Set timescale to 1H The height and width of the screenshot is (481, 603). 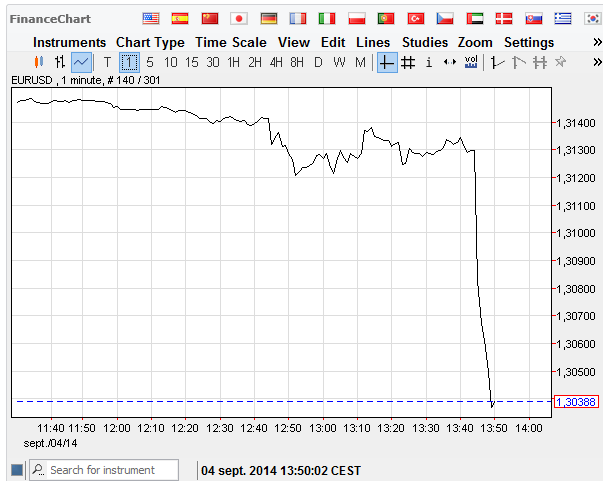tap(233, 62)
